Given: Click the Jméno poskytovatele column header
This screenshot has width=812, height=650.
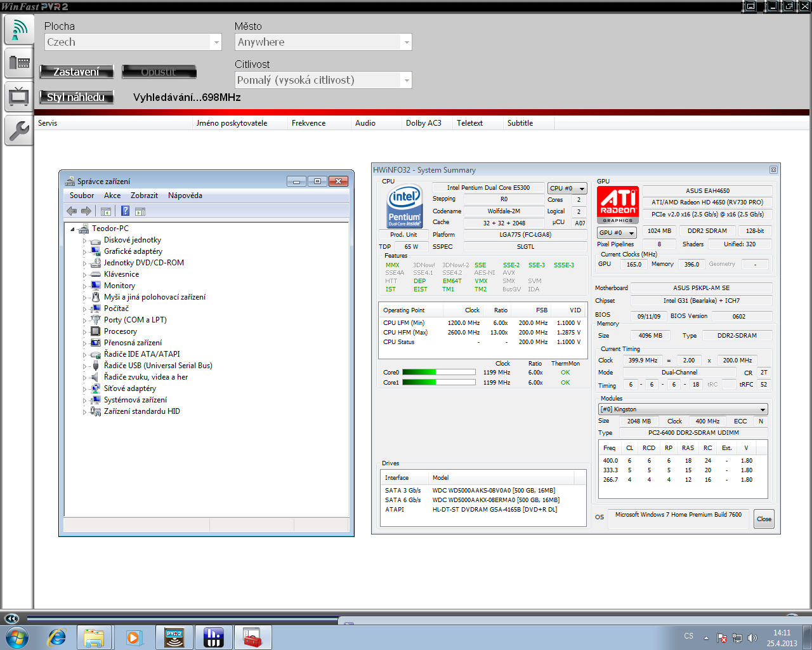Looking at the screenshot, I should click(240, 123).
